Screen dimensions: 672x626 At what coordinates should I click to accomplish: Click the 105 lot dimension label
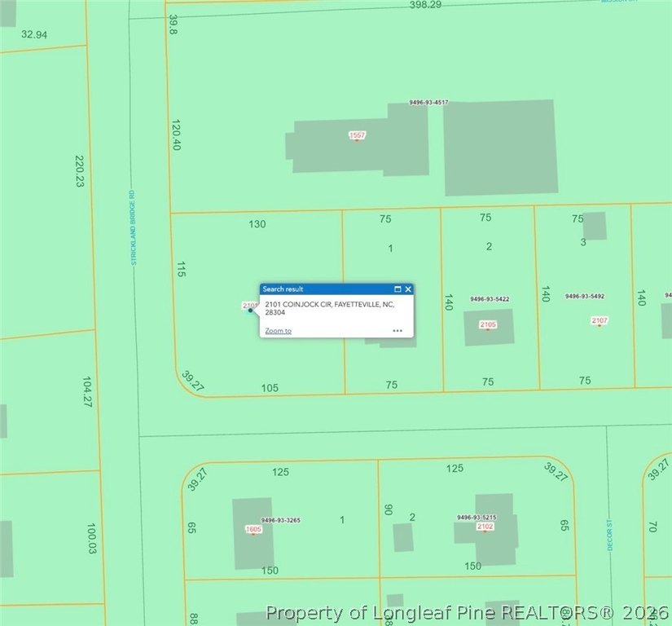click(270, 388)
